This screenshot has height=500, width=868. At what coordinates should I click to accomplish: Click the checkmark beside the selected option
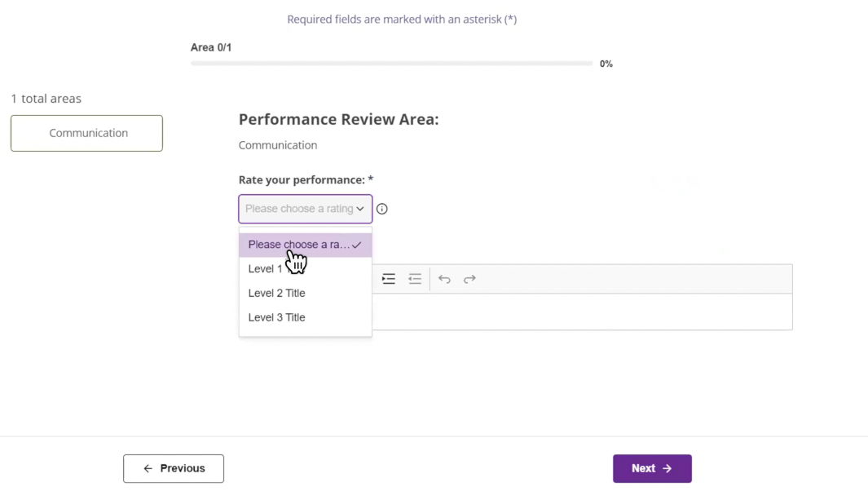click(x=357, y=245)
